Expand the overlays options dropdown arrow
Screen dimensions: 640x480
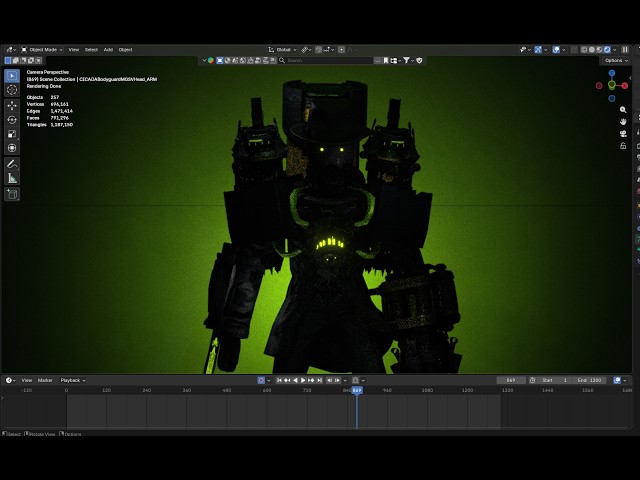tap(564, 50)
